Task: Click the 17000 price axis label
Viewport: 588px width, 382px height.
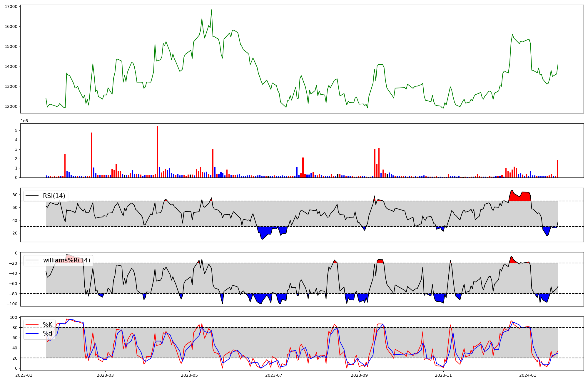Action: (11, 6)
